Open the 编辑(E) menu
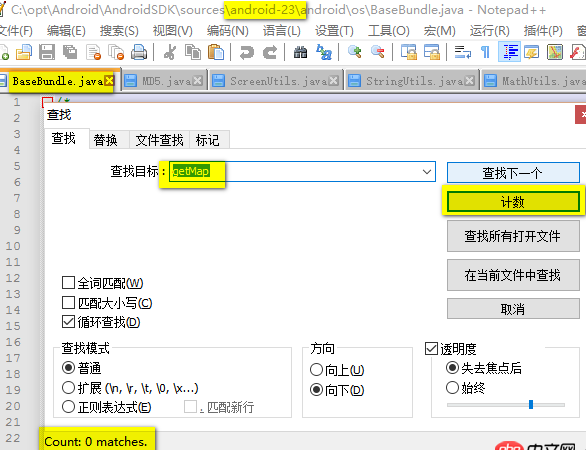 point(66,30)
